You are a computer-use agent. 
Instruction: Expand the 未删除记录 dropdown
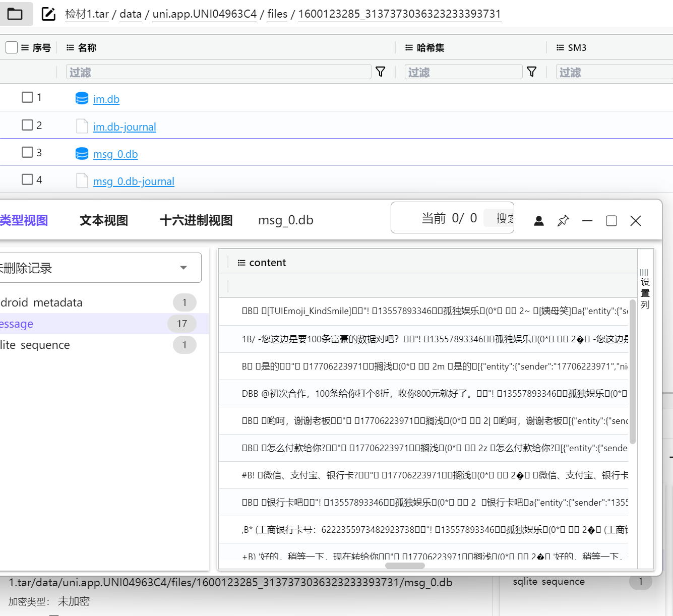100,268
